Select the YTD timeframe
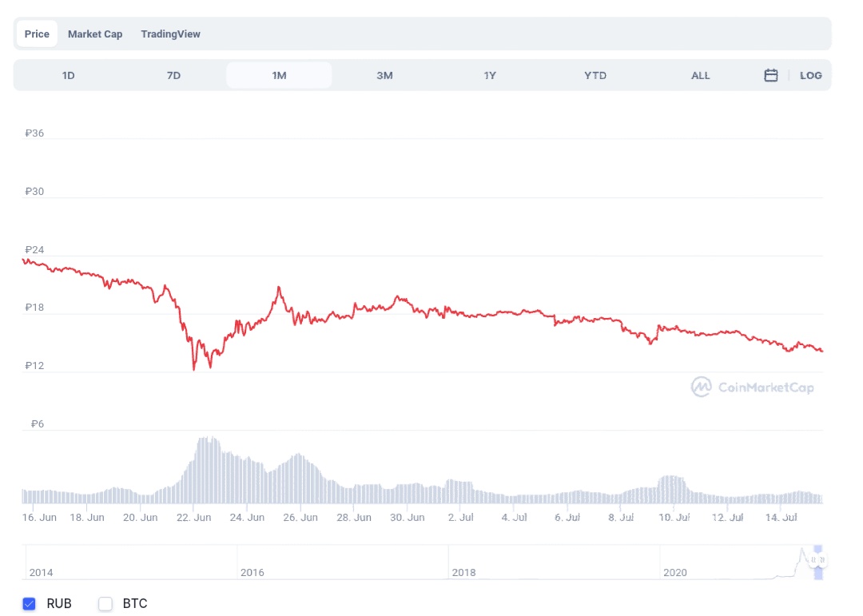The image size is (863, 616). (595, 74)
